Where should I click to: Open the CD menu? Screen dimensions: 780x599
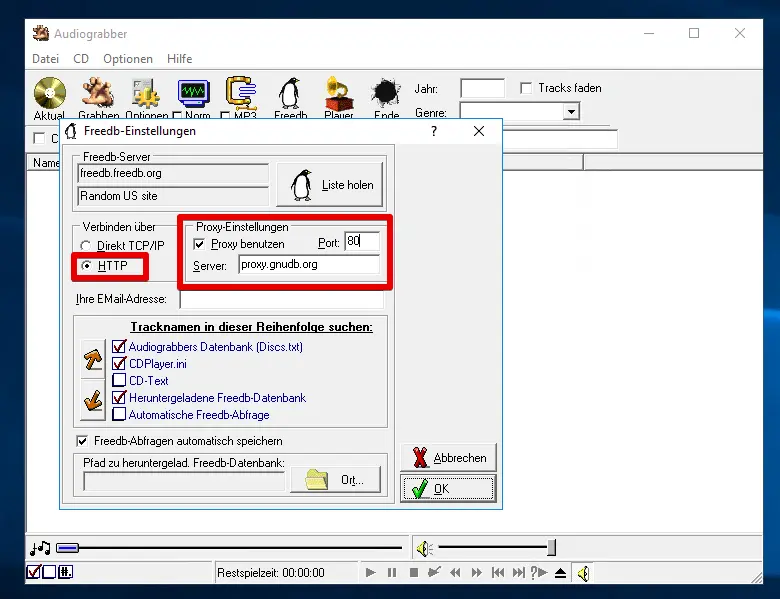coord(81,59)
